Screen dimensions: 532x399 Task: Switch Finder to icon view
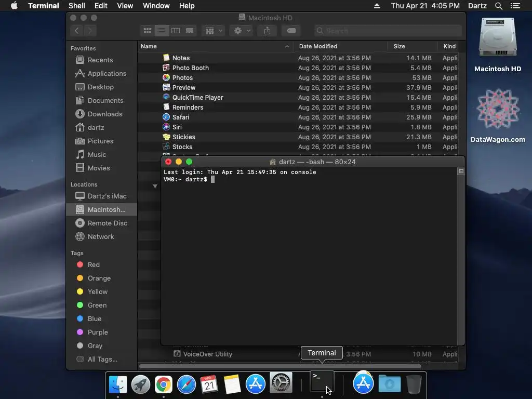pyautogui.click(x=148, y=31)
